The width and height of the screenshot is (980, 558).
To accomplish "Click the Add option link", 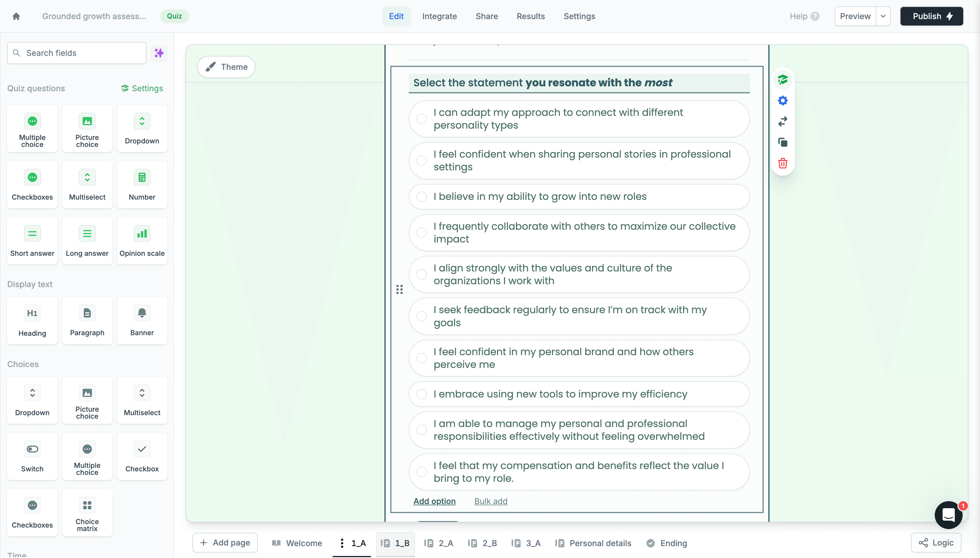I will (434, 501).
